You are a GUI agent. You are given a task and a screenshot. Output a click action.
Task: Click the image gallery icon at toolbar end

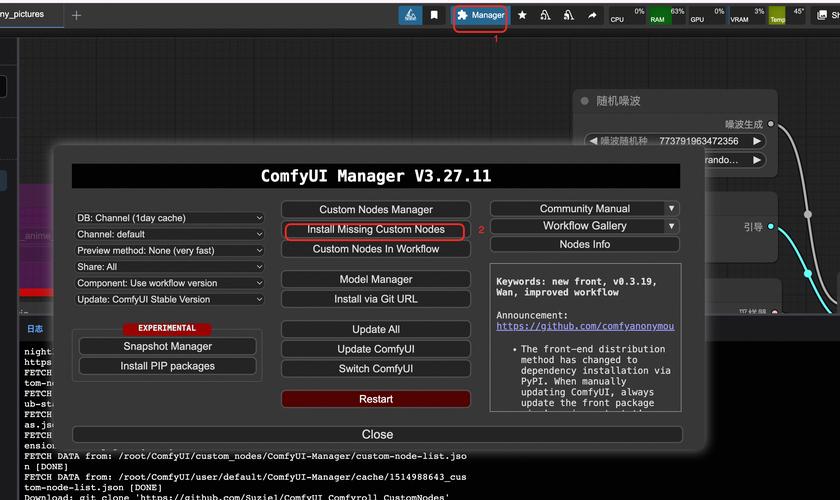(x=822, y=16)
